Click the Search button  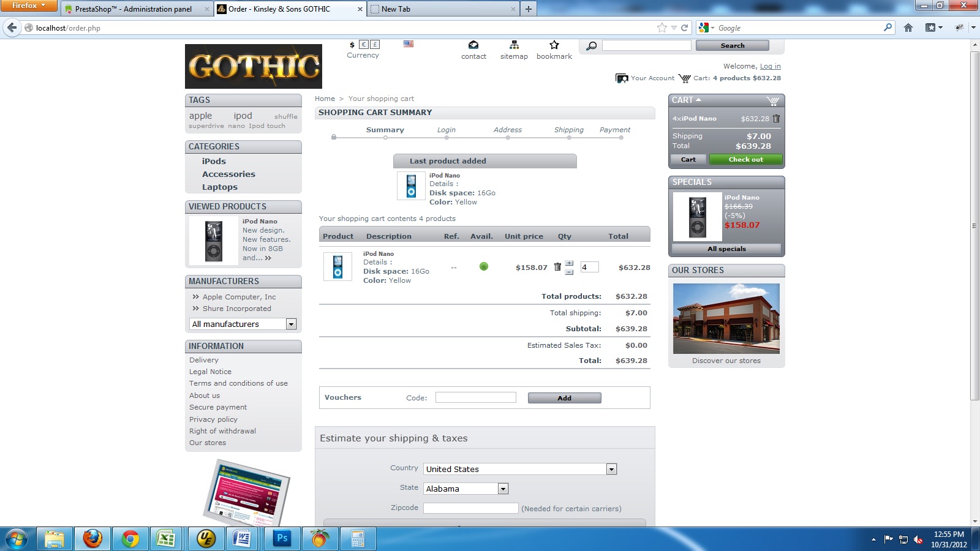click(x=733, y=45)
